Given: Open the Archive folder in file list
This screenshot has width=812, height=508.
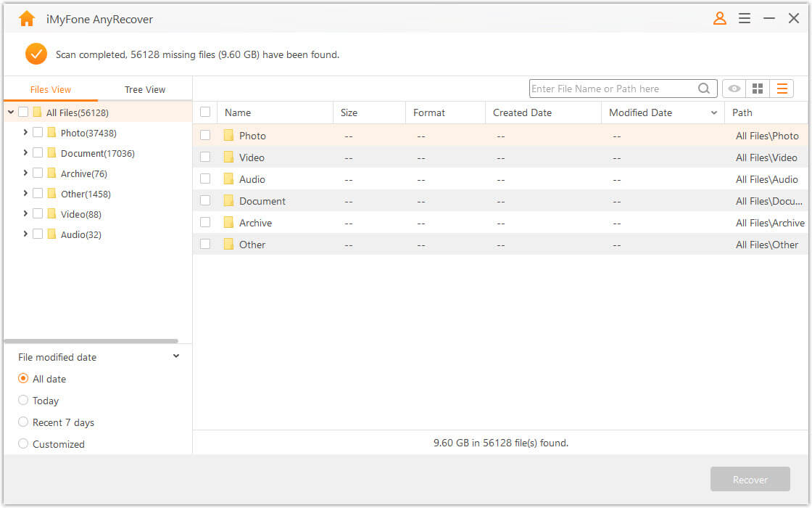Looking at the screenshot, I should tap(255, 223).
